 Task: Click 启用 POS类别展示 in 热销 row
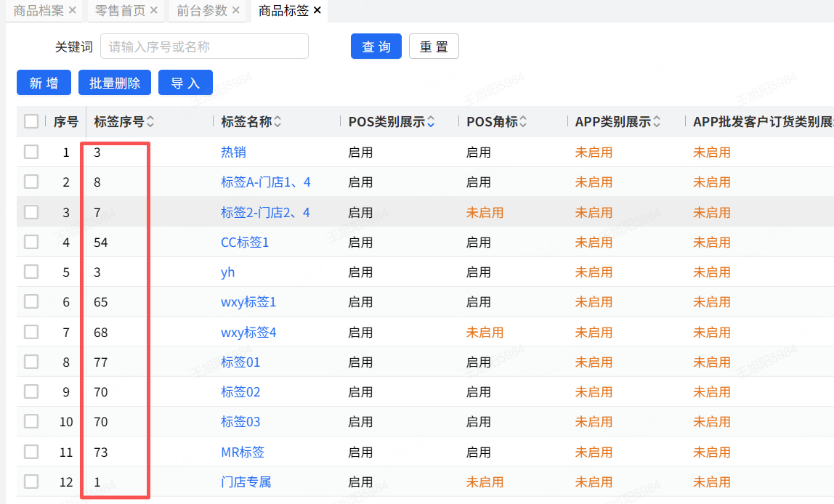pyautogui.click(x=360, y=153)
